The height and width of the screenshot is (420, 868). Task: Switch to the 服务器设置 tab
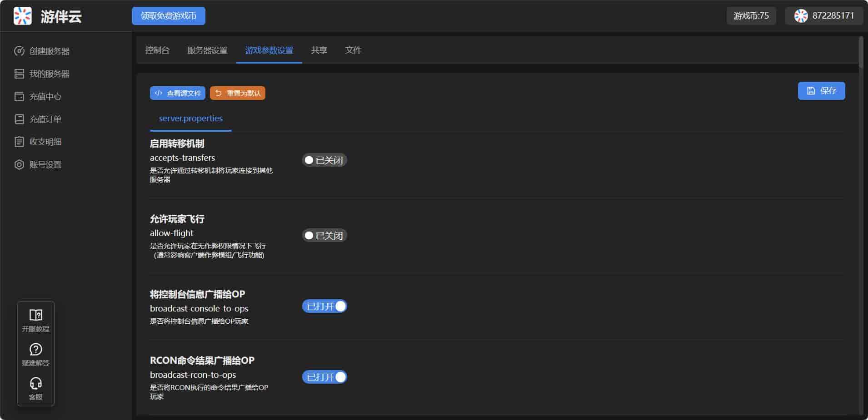tap(207, 50)
